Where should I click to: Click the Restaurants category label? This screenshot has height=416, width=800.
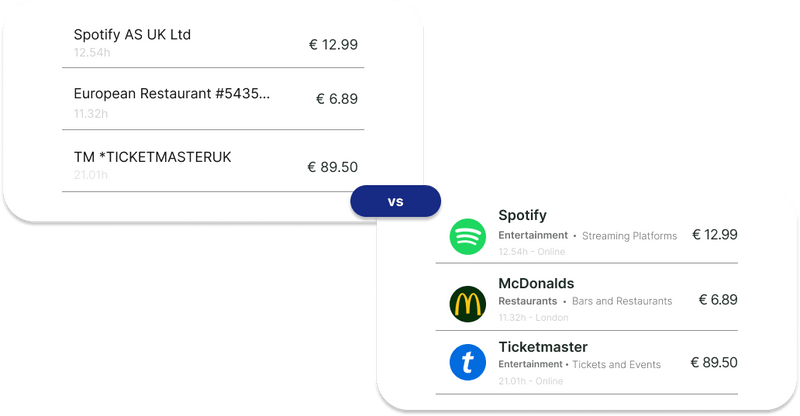pyautogui.click(x=527, y=301)
